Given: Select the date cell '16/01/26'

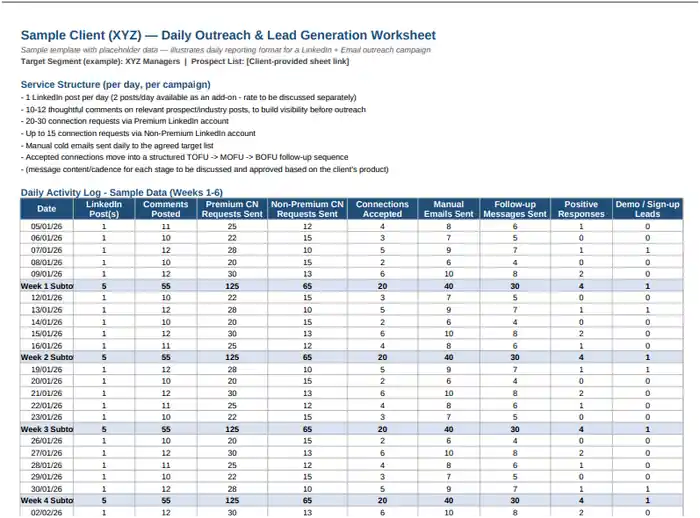Looking at the screenshot, I should [46, 346].
